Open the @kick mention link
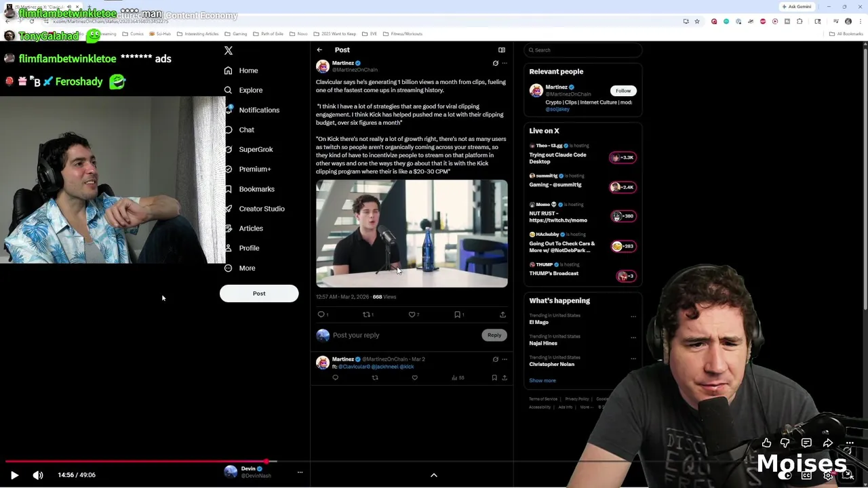868x488 pixels. click(407, 367)
